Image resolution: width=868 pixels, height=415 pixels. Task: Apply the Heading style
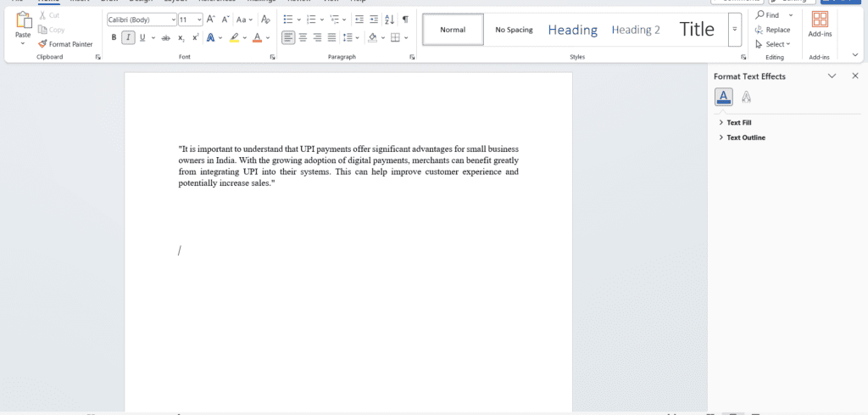click(572, 30)
